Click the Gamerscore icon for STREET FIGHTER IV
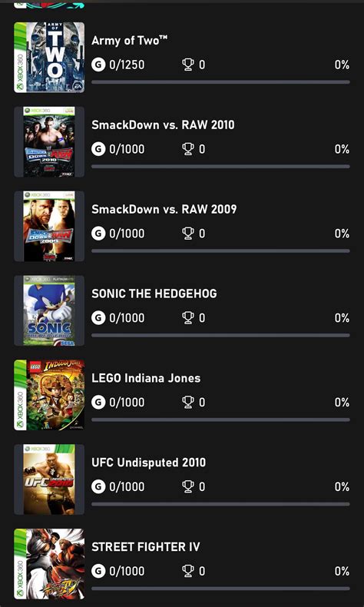Screen dimensions: 364x607 pyautogui.click(x=98, y=571)
